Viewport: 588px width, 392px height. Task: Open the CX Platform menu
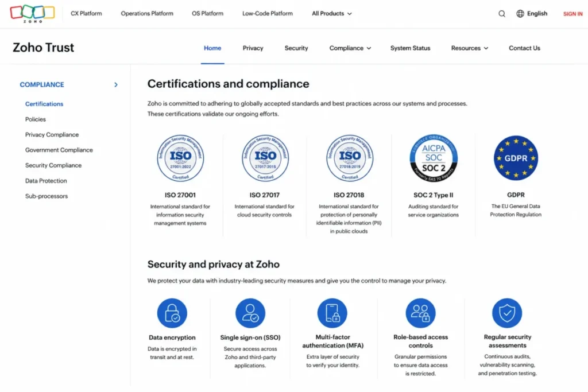86,14
